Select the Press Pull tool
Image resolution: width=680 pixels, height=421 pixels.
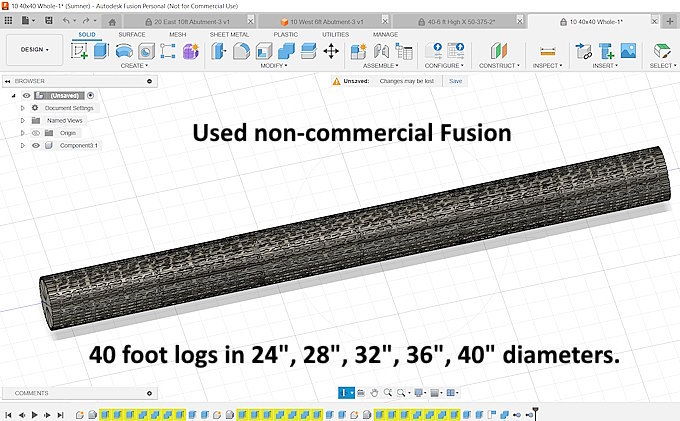point(219,51)
